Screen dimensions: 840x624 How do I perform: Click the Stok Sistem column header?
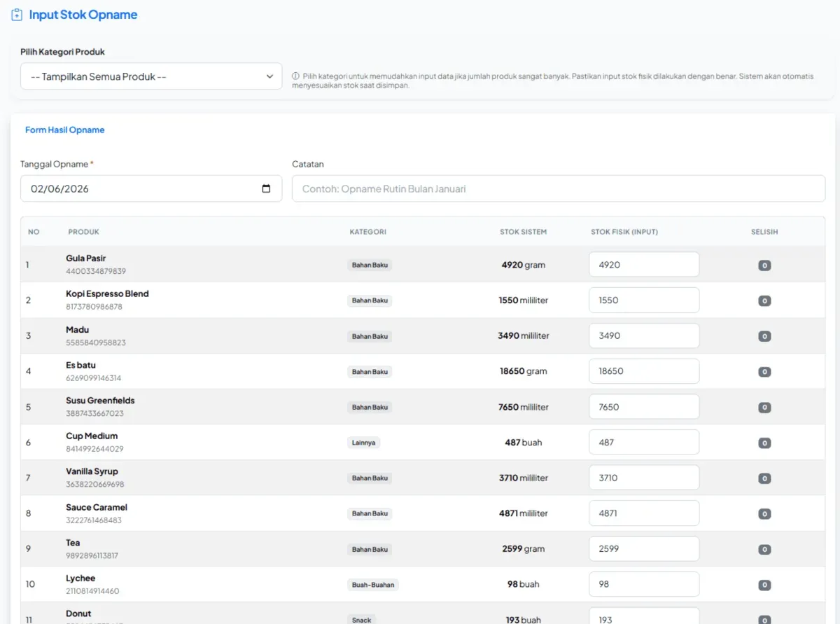coord(523,232)
